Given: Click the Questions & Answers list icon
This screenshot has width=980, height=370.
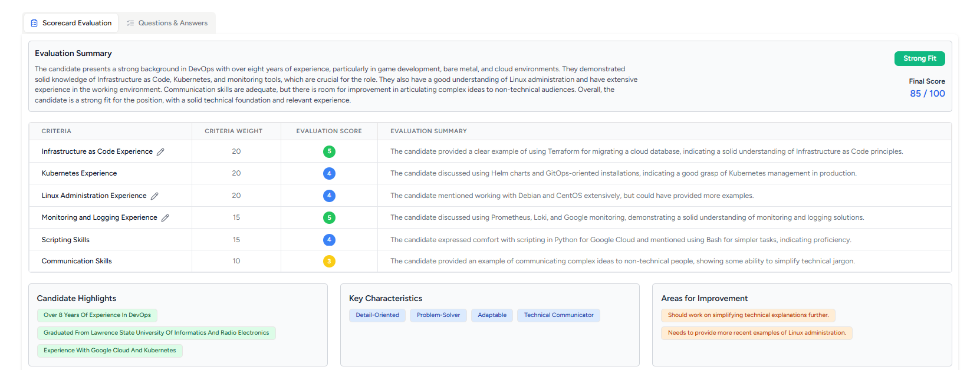Looking at the screenshot, I should (130, 23).
